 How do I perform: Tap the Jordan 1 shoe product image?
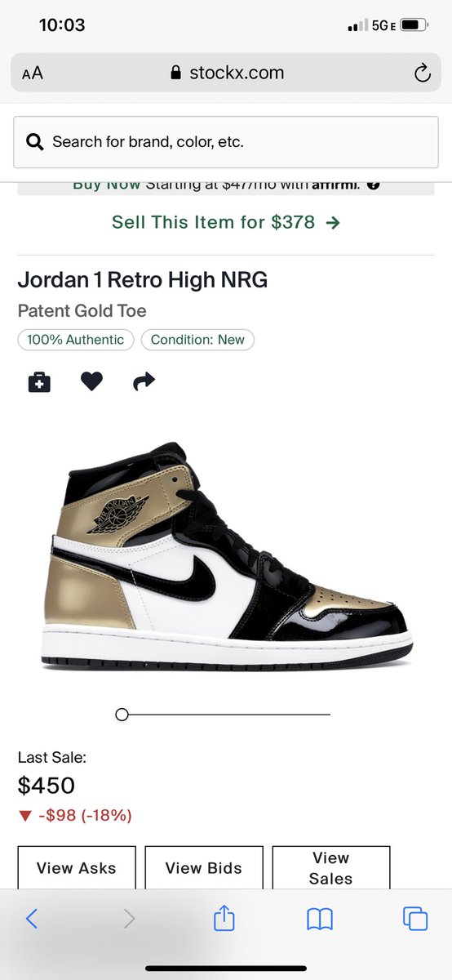(x=227, y=556)
